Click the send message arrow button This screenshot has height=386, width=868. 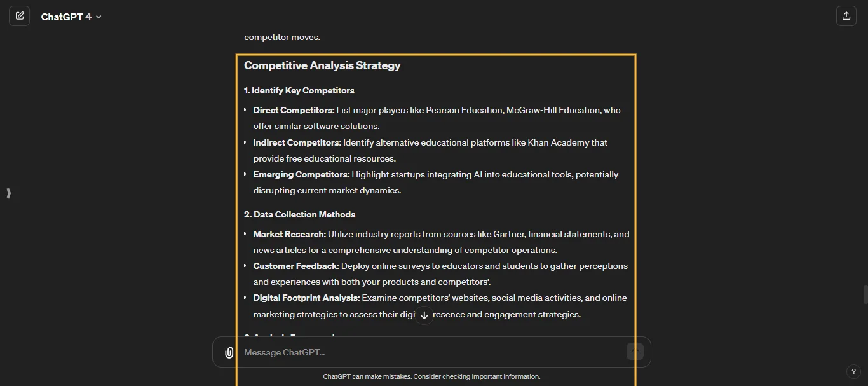click(634, 350)
